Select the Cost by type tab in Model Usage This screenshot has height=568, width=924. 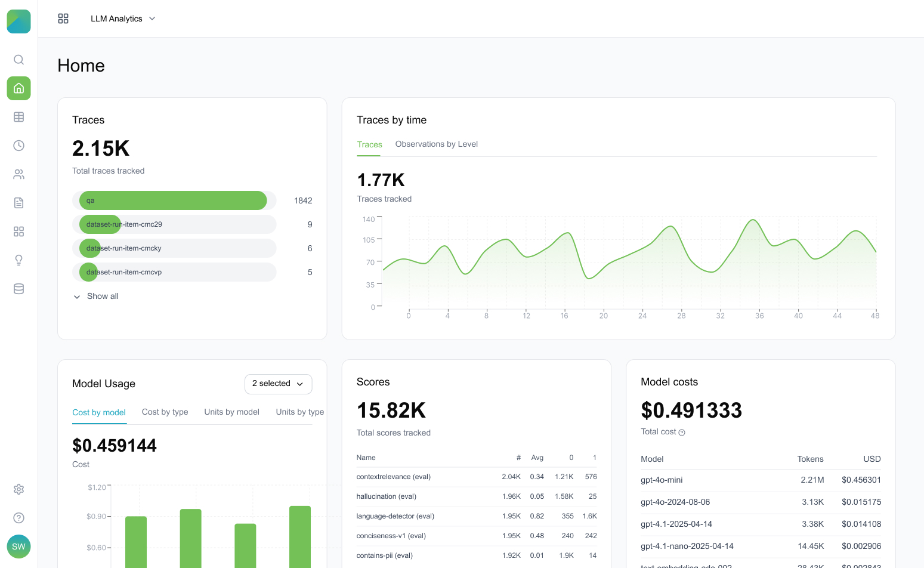click(165, 412)
